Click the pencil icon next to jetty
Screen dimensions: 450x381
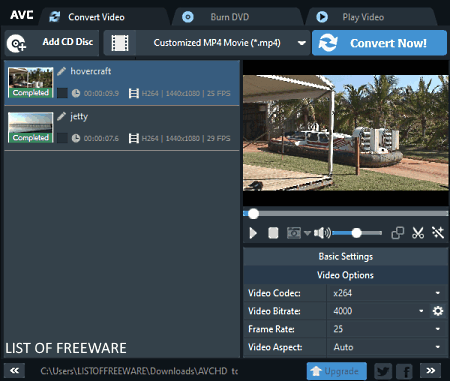click(x=61, y=116)
